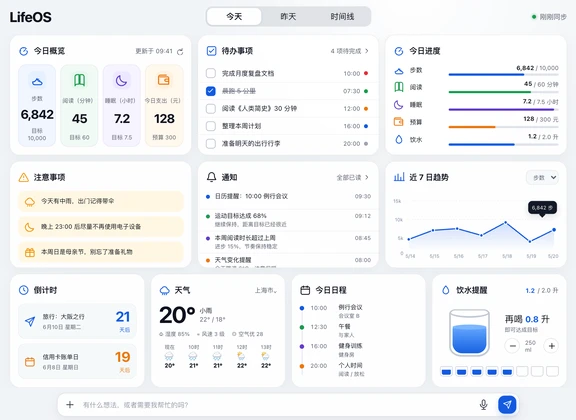Click the 预算 orange progress bar

pos(503,127)
